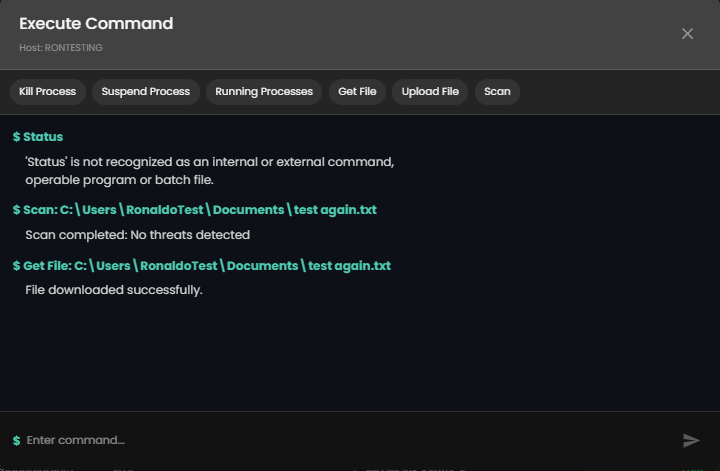The image size is (720, 471).
Task: Select the Get File quick command
Action: click(357, 92)
